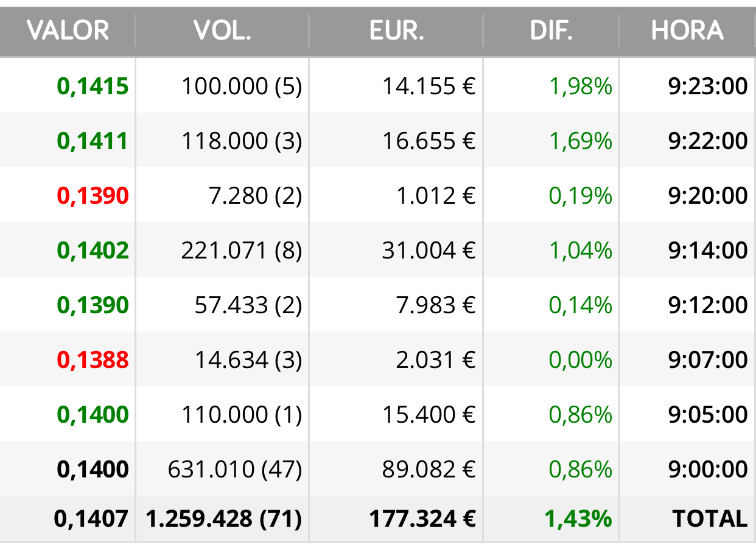Sort by the VOL. column header
Screen dimensions: 756x548
tap(222, 30)
